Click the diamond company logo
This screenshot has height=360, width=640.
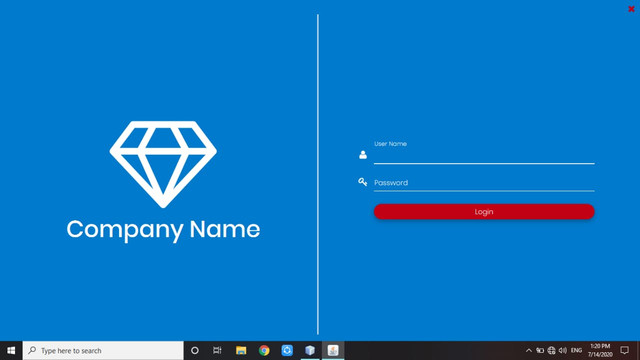[163, 164]
